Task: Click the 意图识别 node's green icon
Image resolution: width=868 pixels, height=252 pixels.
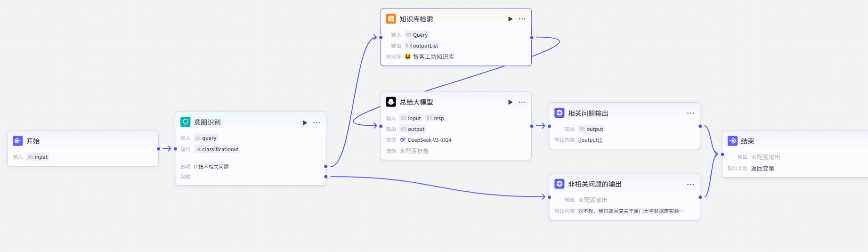Action: pos(186,122)
